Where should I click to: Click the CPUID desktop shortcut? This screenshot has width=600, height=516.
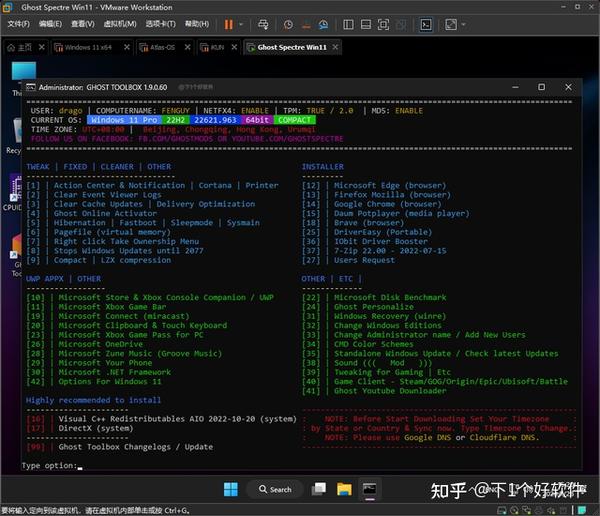pyautogui.click(x=13, y=193)
